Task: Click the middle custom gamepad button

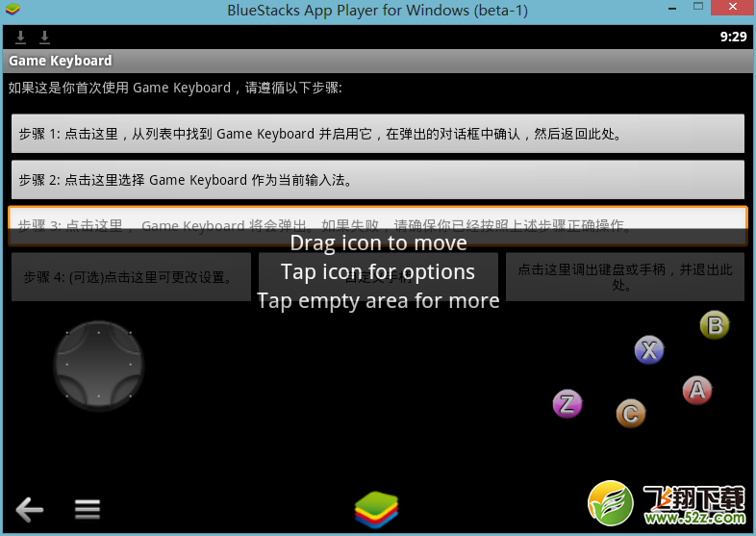Action: pos(379,277)
